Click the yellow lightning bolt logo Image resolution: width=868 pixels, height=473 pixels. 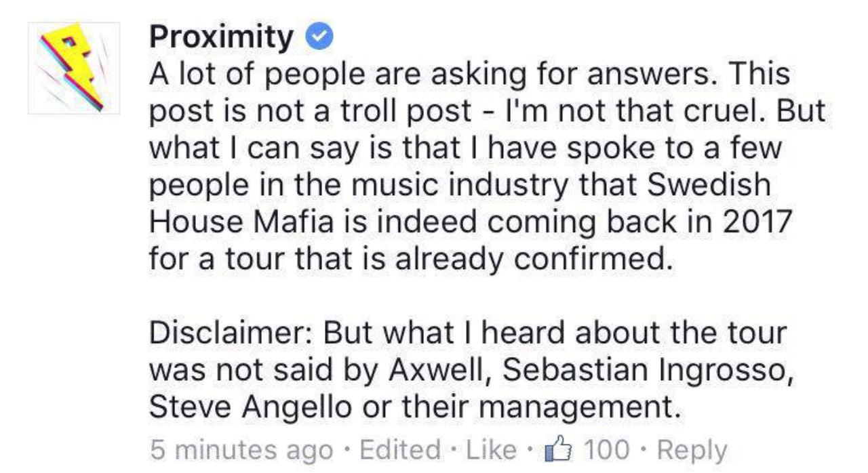pos(73,68)
